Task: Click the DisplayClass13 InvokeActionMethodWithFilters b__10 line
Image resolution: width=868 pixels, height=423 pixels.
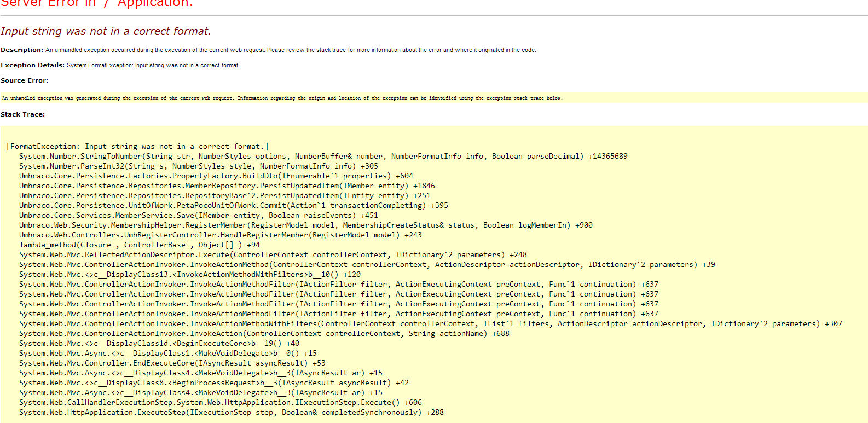Action: [190, 274]
